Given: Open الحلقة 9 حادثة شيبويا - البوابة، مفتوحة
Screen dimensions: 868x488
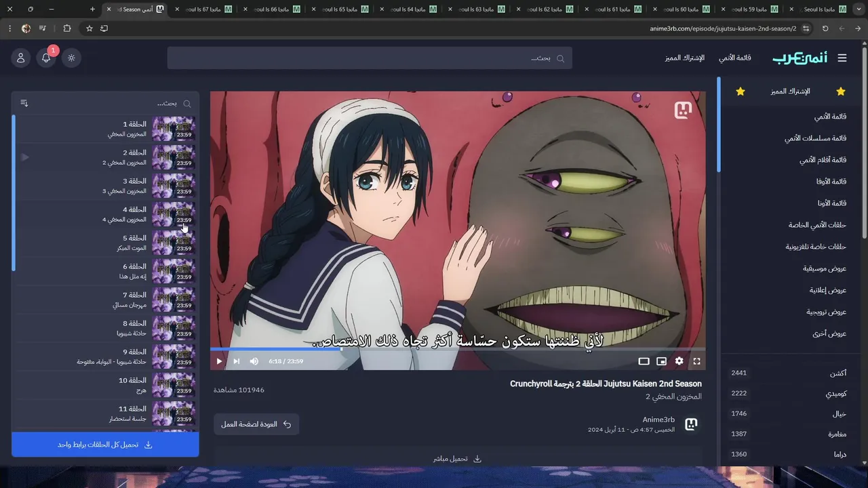Looking at the screenshot, I should [x=106, y=357].
